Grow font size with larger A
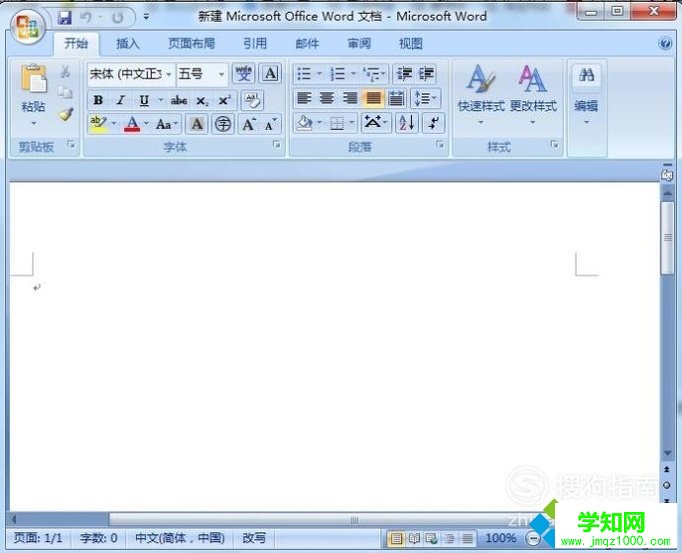The image size is (682, 553). pyautogui.click(x=249, y=124)
